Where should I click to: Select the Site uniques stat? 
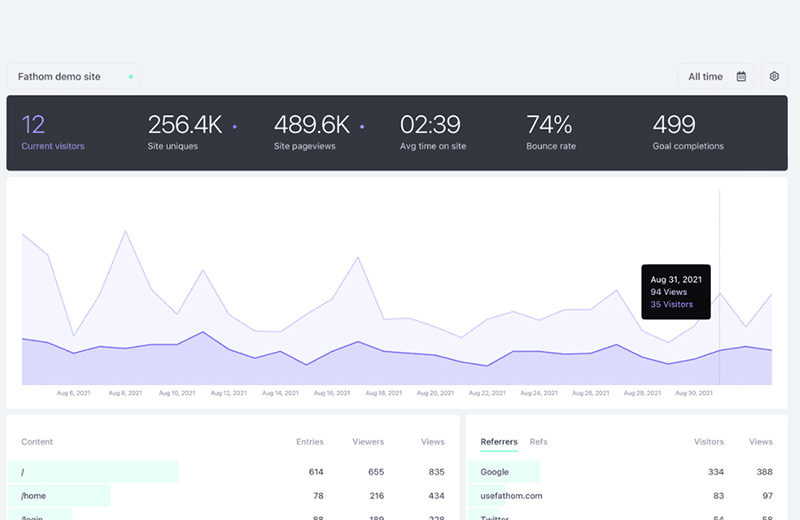point(185,133)
